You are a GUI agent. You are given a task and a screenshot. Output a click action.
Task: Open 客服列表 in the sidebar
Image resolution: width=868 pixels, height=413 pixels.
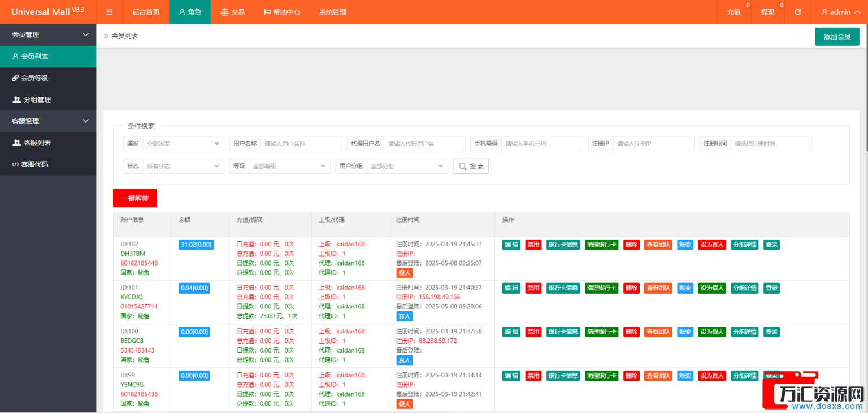point(48,142)
